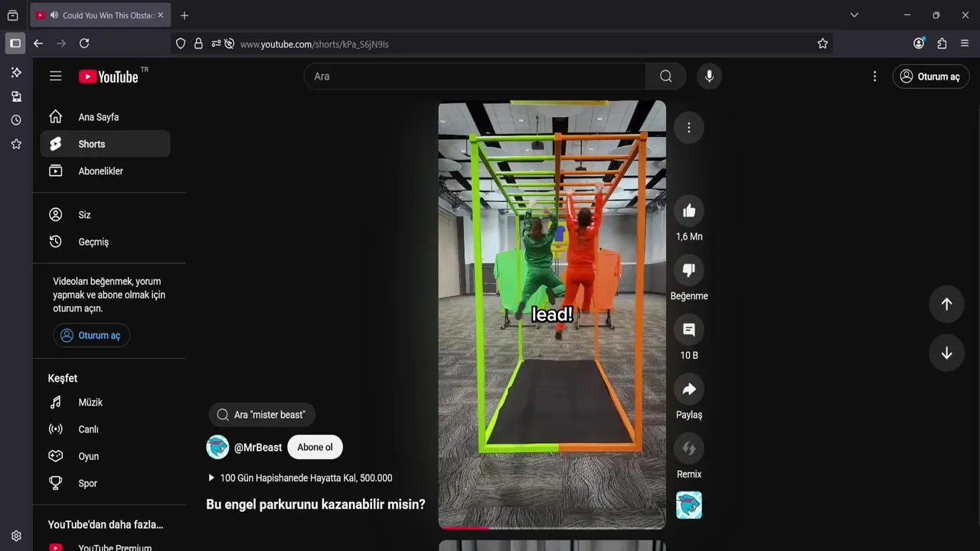Open sidebar settings gear

(x=16, y=536)
